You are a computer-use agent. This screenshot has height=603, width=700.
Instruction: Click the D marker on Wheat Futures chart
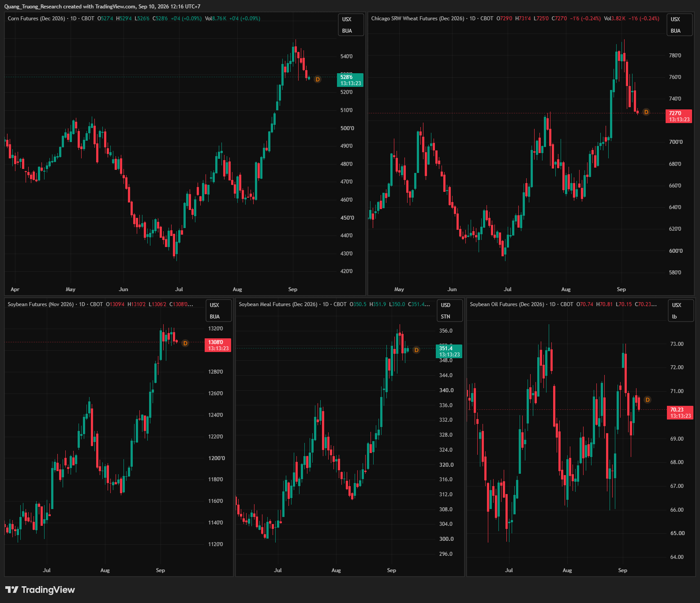click(x=646, y=112)
